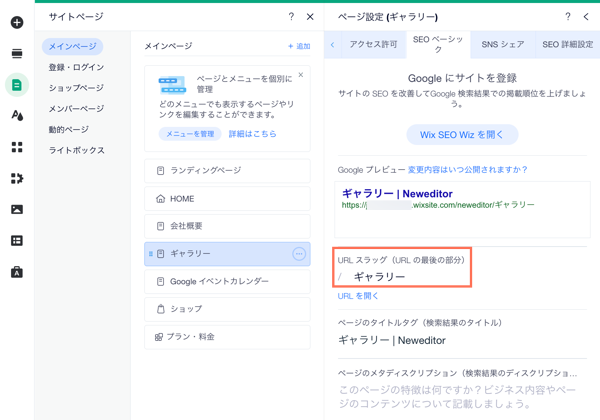Open the SEO 詳細設定 tab
Screen dimensions: 600x420
[567, 45]
